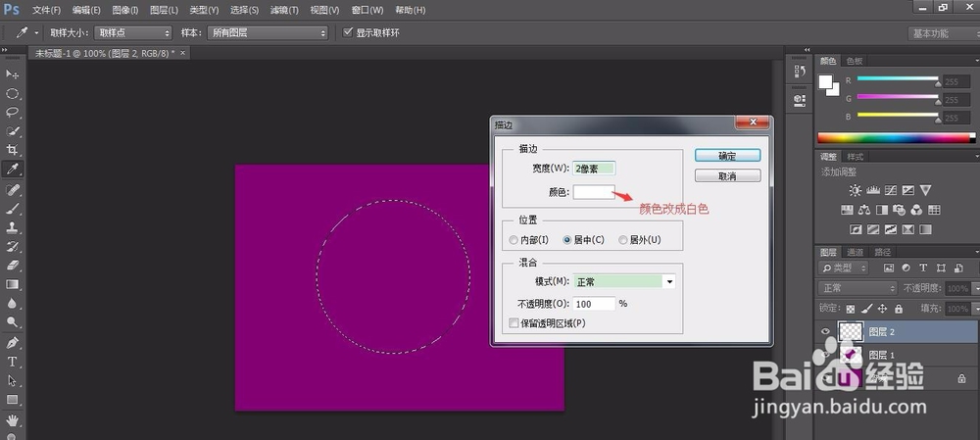Screen dimensions: 980x440
Task: Select the Clone Stamp tool
Action: pyautogui.click(x=12, y=227)
